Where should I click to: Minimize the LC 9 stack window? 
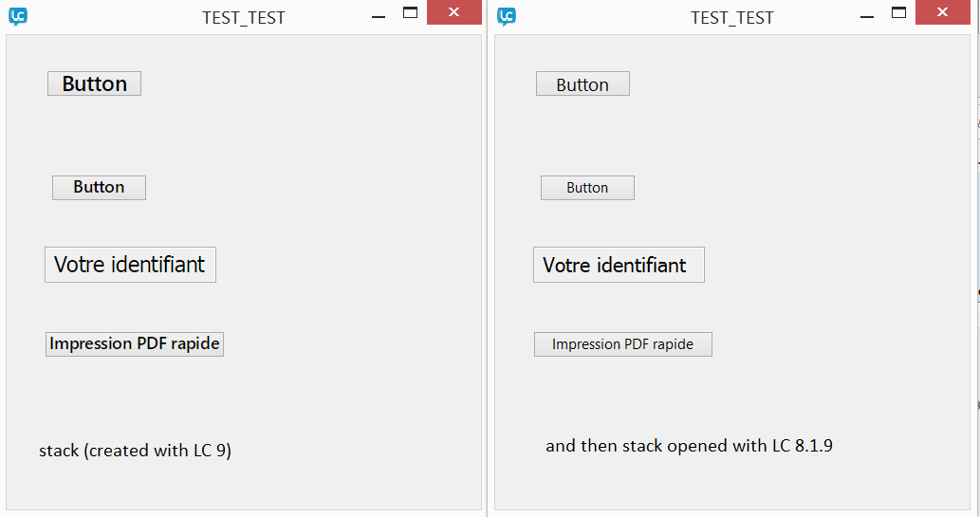pyautogui.click(x=379, y=16)
